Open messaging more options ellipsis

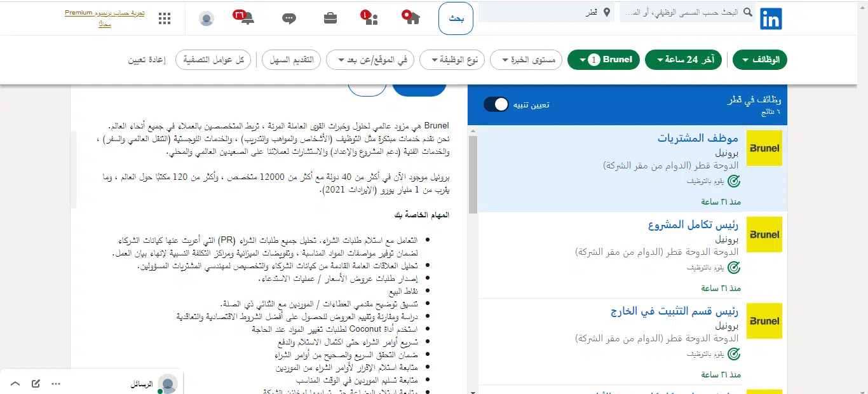(56, 384)
